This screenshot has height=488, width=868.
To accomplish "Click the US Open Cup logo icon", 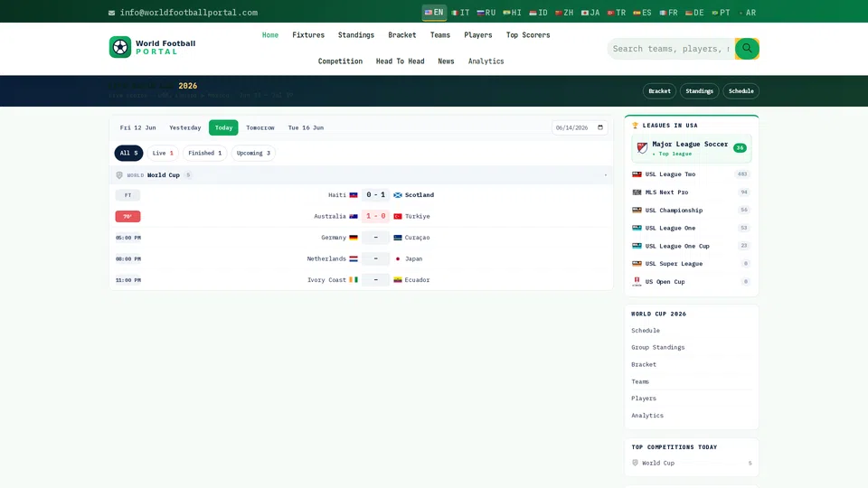I will tap(637, 282).
